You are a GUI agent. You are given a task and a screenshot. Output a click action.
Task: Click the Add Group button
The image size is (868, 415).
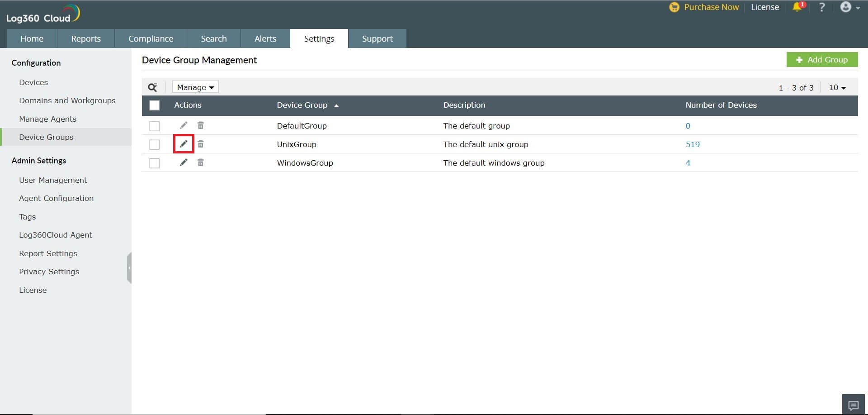coord(822,59)
